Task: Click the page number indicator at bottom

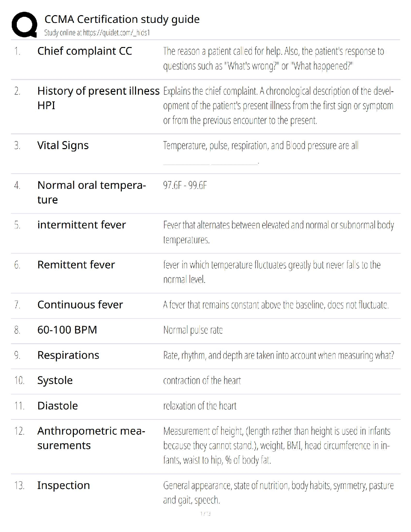Action: (205, 514)
